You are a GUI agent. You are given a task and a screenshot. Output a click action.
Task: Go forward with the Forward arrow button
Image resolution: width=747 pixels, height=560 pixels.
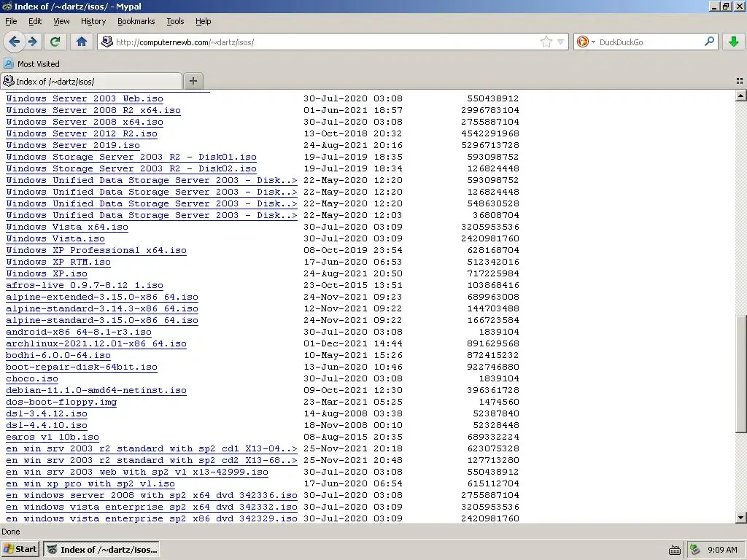(32, 42)
